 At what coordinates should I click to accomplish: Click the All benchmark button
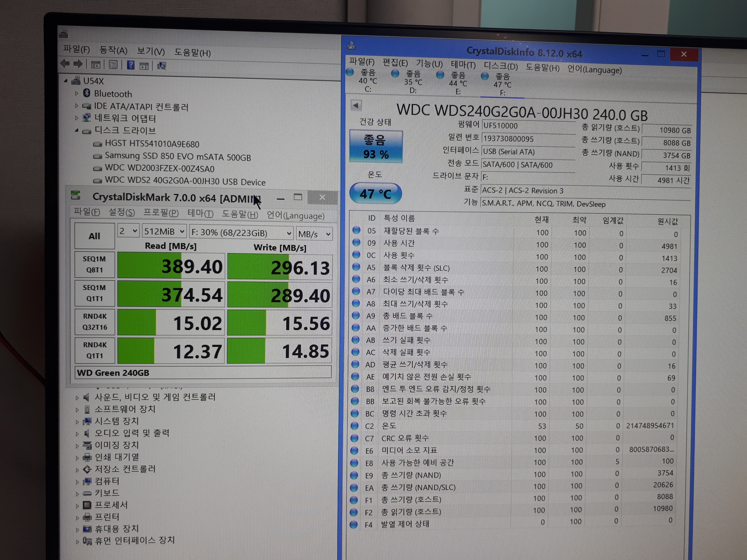click(95, 236)
